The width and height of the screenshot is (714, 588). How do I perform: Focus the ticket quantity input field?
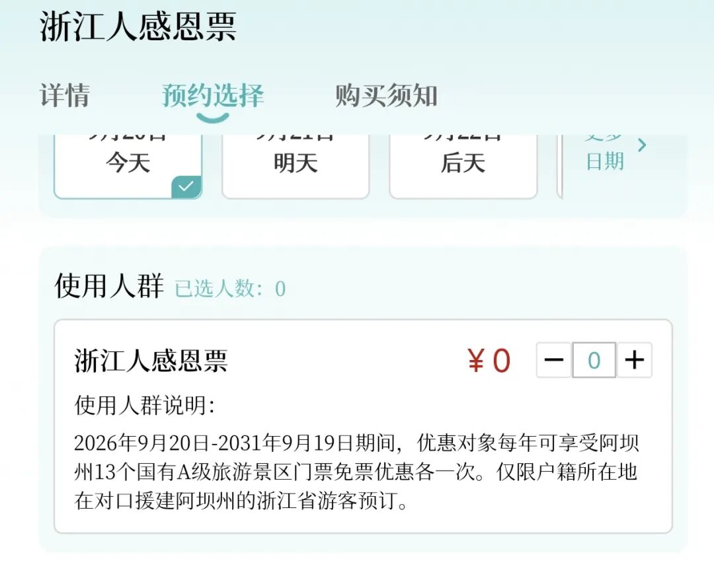594,360
